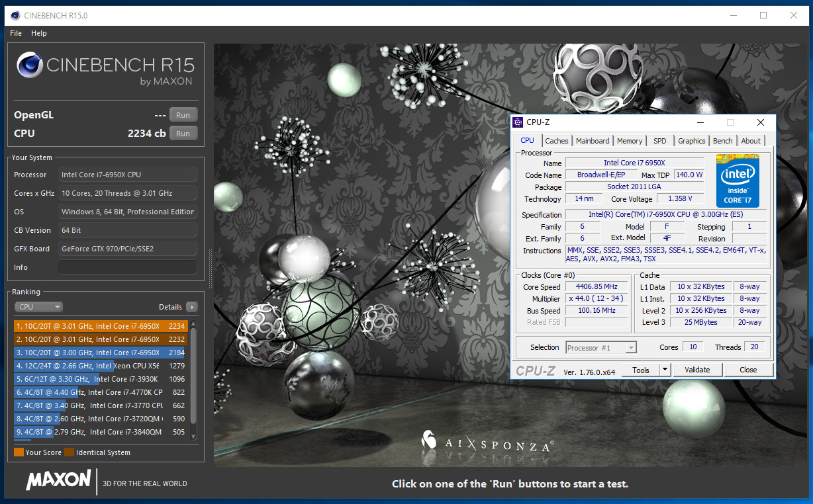The image size is (813, 504).
Task: Open the Help menu
Action: coord(39,33)
